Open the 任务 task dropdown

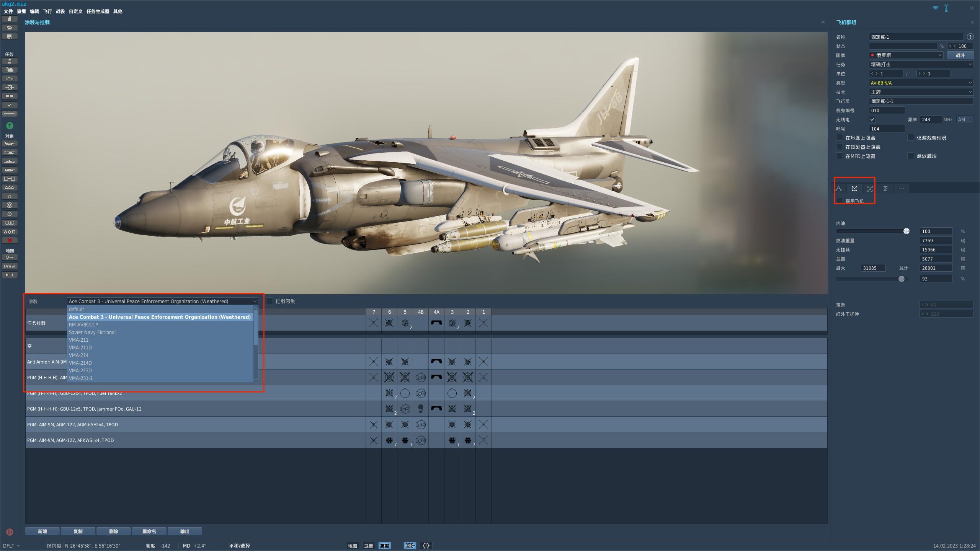click(921, 64)
